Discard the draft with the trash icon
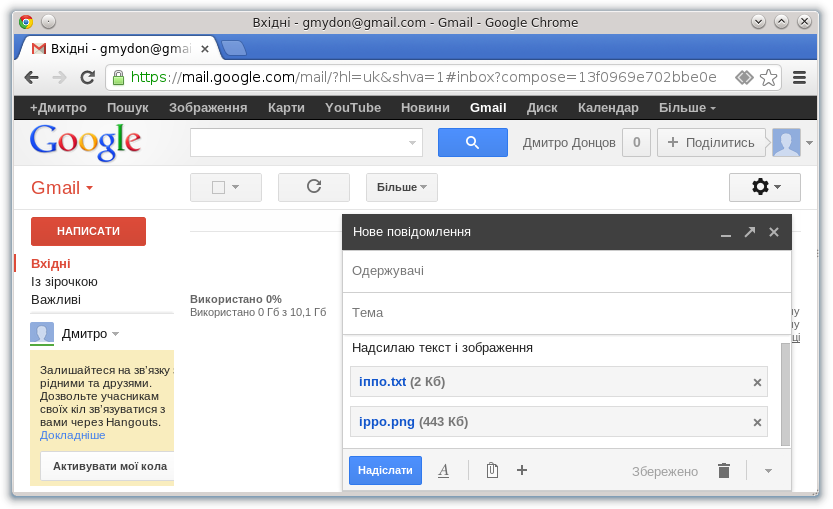 pyautogui.click(x=724, y=471)
